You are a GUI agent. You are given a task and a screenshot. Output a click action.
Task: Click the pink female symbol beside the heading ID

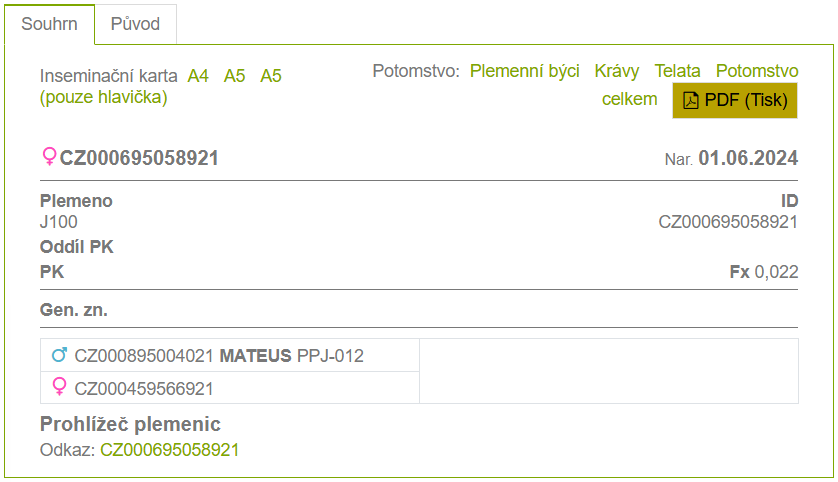(49, 157)
